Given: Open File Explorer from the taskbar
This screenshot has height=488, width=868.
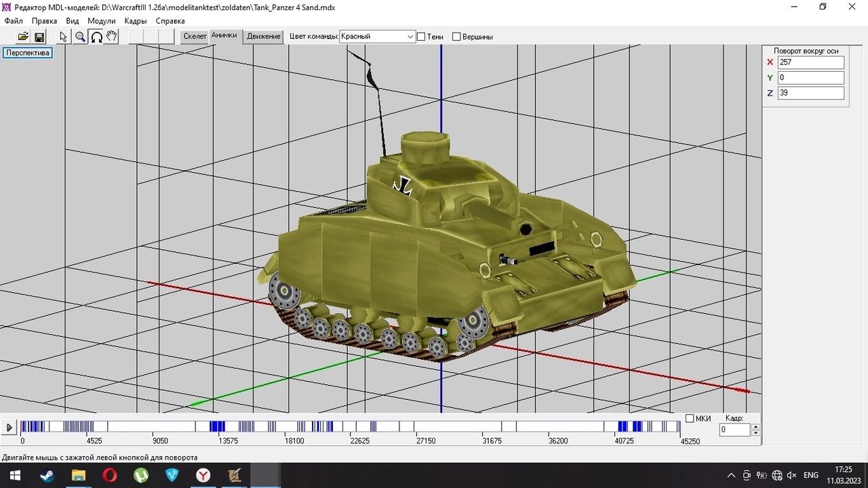Looking at the screenshot, I should (x=78, y=475).
